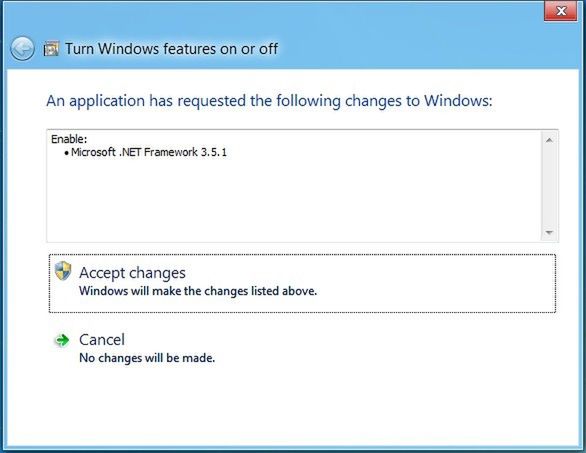Image resolution: width=586 pixels, height=453 pixels.
Task: Click the dotted focus border of Accept changes
Action: pyautogui.click(x=302, y=255)
